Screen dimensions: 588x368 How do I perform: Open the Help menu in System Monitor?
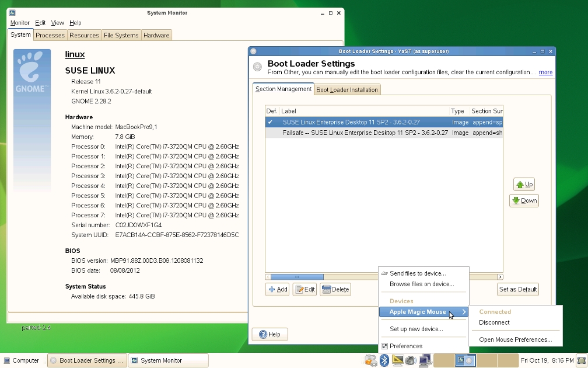click(x=75, y=23)
